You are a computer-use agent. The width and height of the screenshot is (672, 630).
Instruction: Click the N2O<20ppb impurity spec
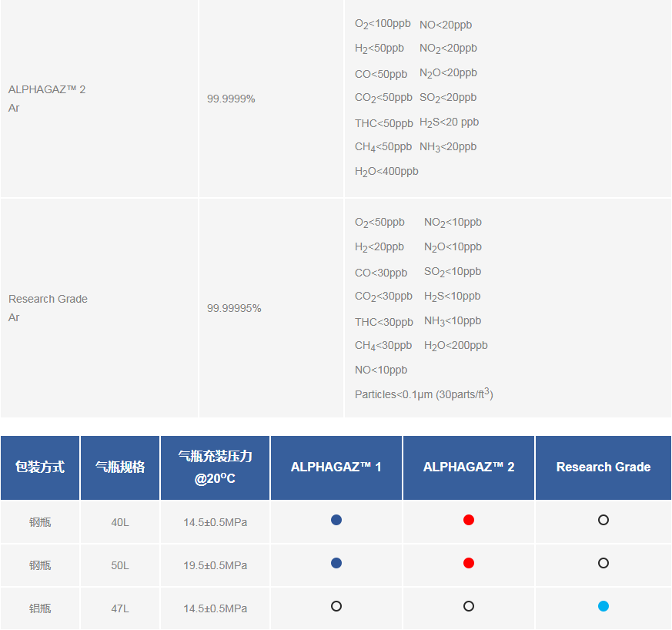[x=448, y=73]
